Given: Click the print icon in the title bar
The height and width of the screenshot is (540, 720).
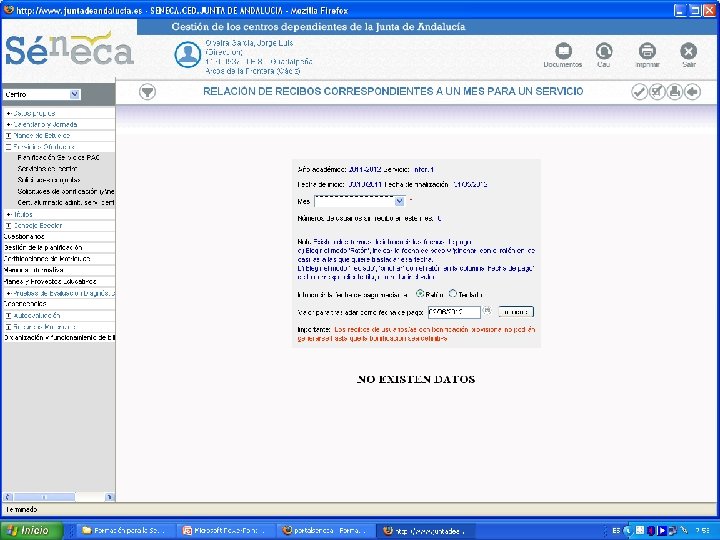Looking at the screenshot, I should (675, 92).
